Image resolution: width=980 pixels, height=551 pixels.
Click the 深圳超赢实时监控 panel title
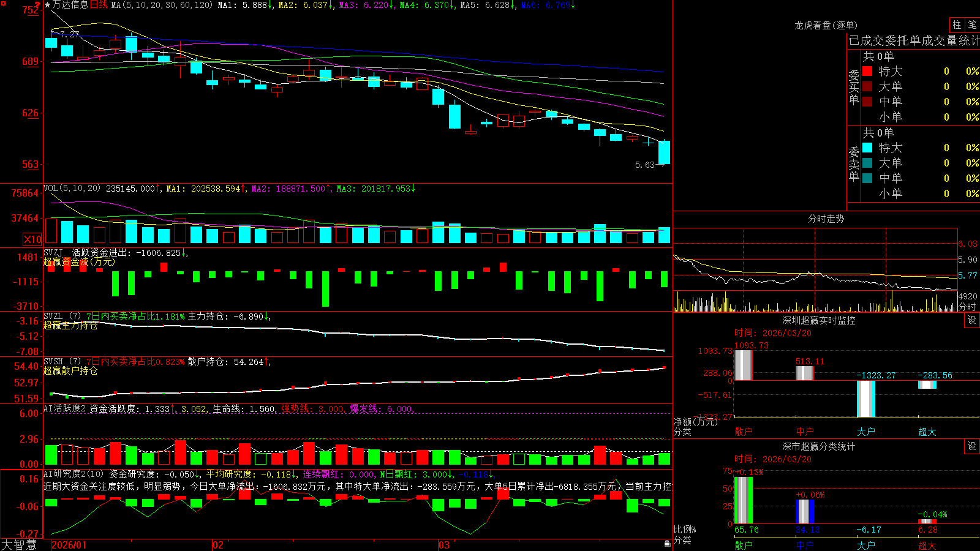point(818,320)
